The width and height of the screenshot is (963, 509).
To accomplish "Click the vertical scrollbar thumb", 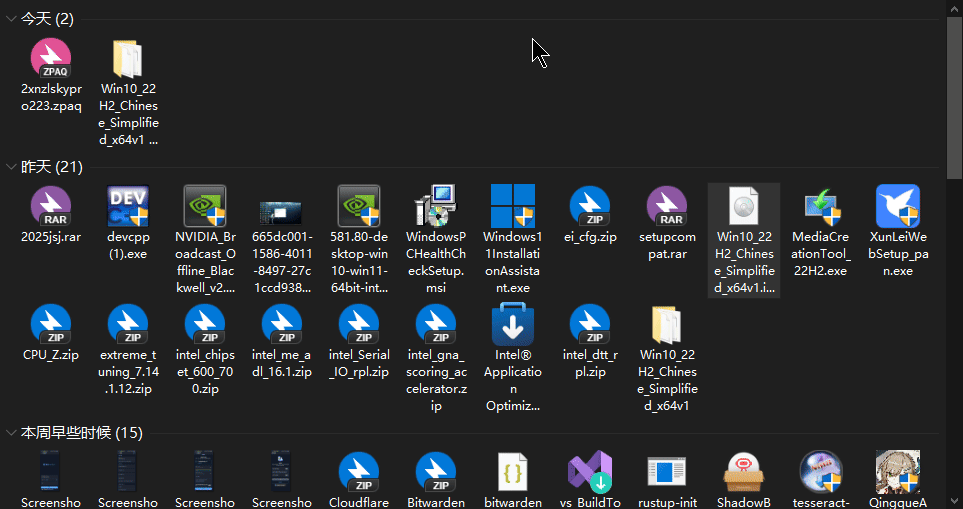I will (x=954, y=95).
